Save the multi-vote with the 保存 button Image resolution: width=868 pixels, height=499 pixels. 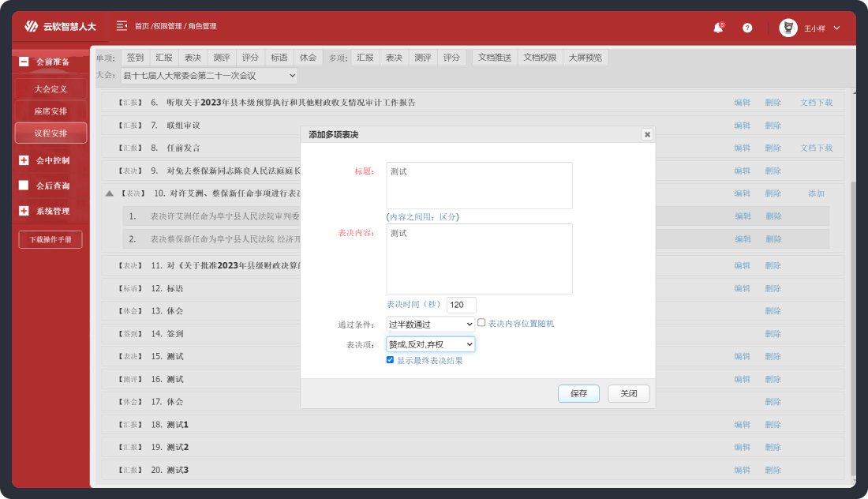point(578,393)
